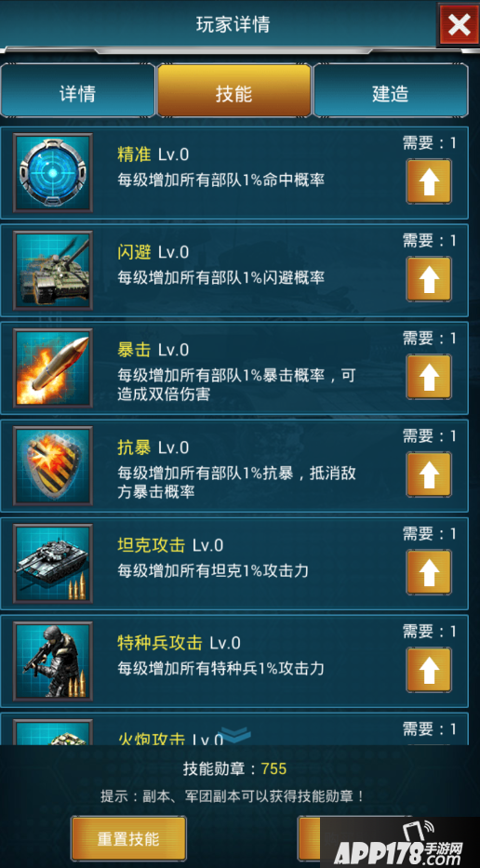Viewport: 480px width, 868px height.
Task: Upgrade 精准 skill with arrow button
Action: click(429, 181)
